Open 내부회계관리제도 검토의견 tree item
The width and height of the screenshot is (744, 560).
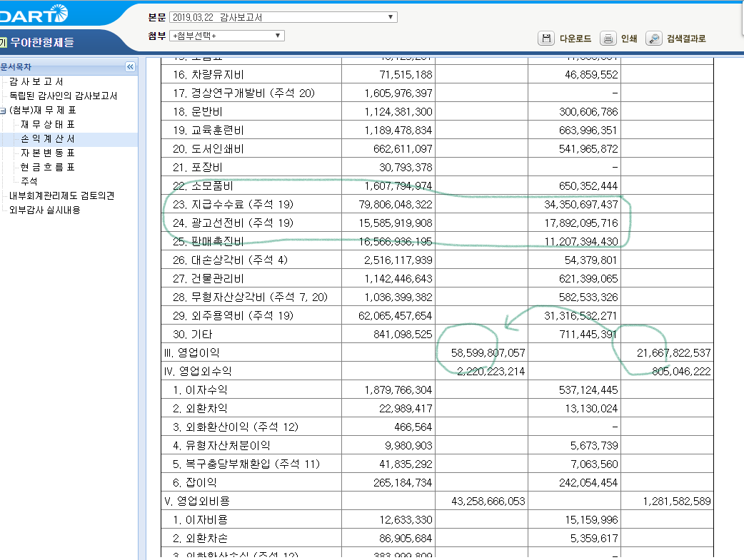[x=61, y=195]
